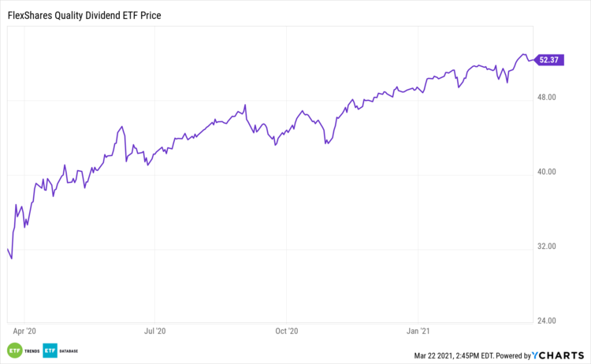This screenshot has height=364, width=591.
Task: Click the end of the purple price line
Action: click(x=533, y=60)
